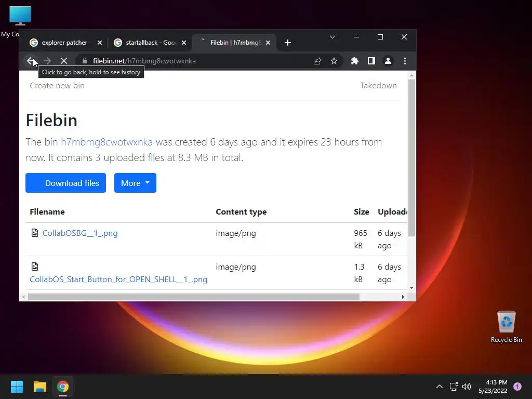532x399 pixels.
Task: Open the tab search dropdown chevron
Action: pyautogui.click(x=332, y=37)
